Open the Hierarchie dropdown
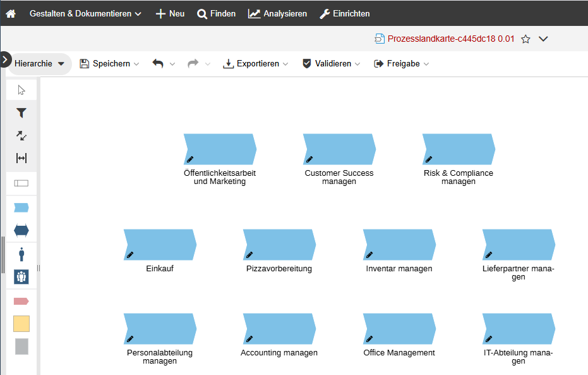 pos(39,64)
